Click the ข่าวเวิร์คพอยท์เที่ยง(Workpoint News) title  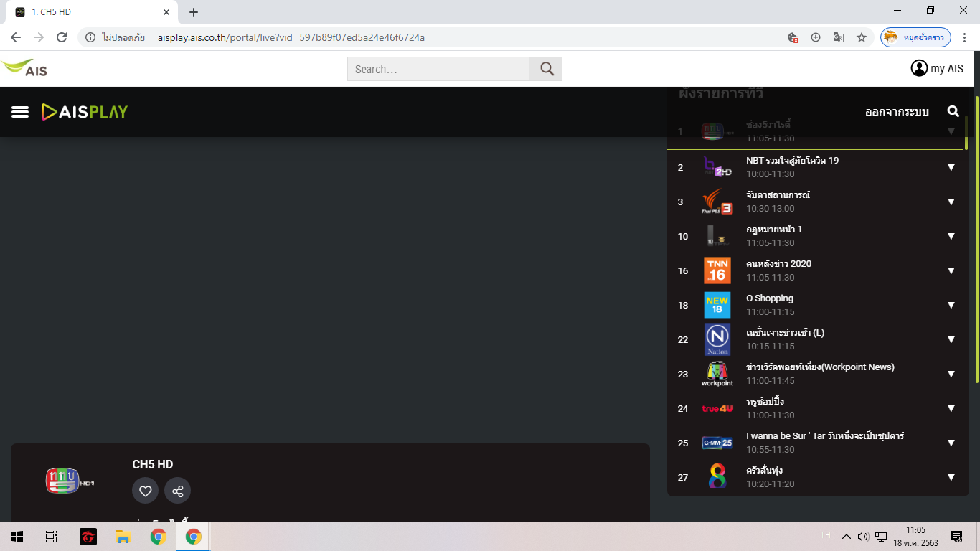point(820,367)
